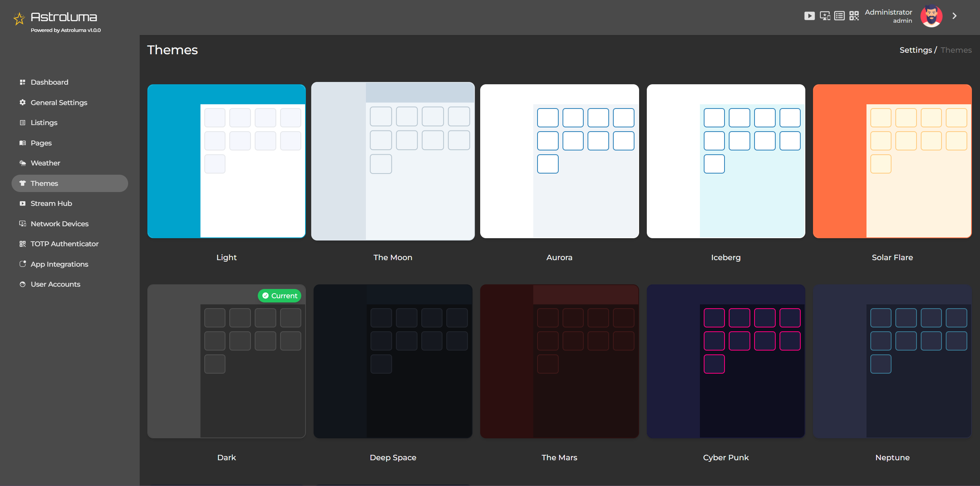The height and width of the screenshot is (486, 980).
Task: Pick the Neptune theme preview
Action: 892,361
